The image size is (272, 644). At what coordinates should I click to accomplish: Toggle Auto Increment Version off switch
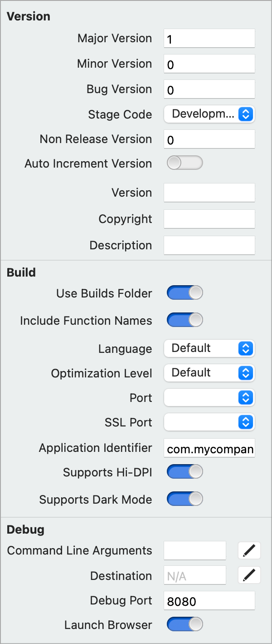(185, 163)
